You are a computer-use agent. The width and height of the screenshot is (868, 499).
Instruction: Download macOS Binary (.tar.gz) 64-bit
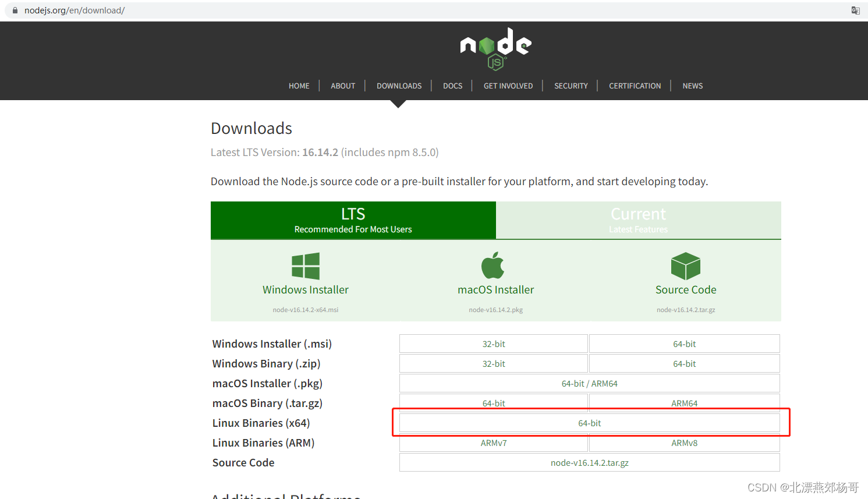(x=494, y=403)
